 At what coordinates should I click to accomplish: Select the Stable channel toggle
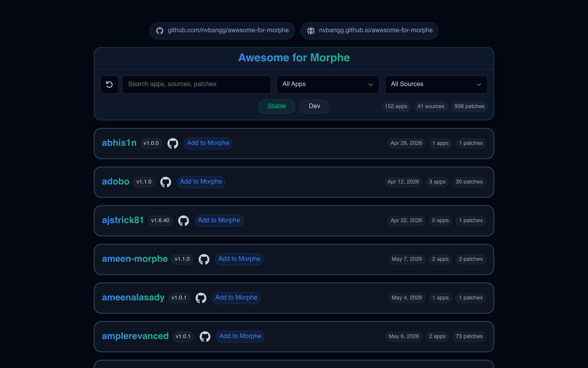tap(277, 106)
